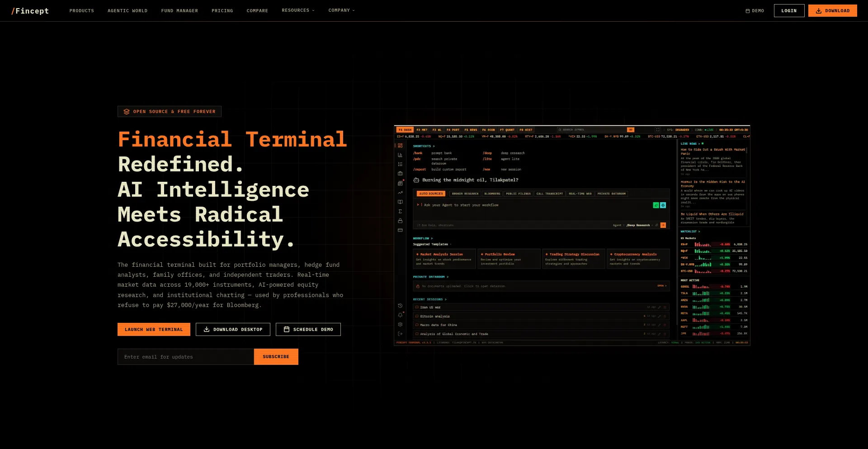Click the Download Desktop button
Screen dimensions: 868x449
pyautogui.click(x=233, y=330)
